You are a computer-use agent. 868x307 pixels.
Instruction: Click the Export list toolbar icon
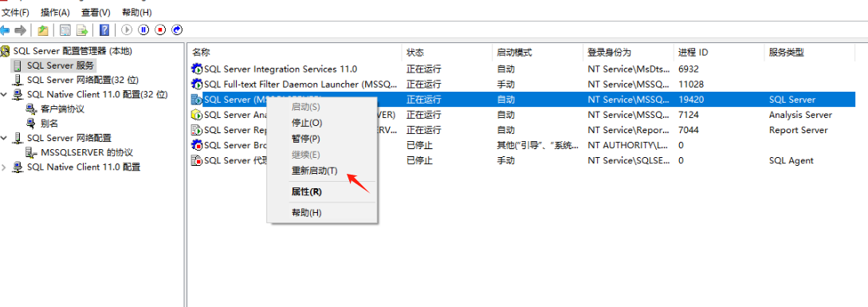pos(82,30)
